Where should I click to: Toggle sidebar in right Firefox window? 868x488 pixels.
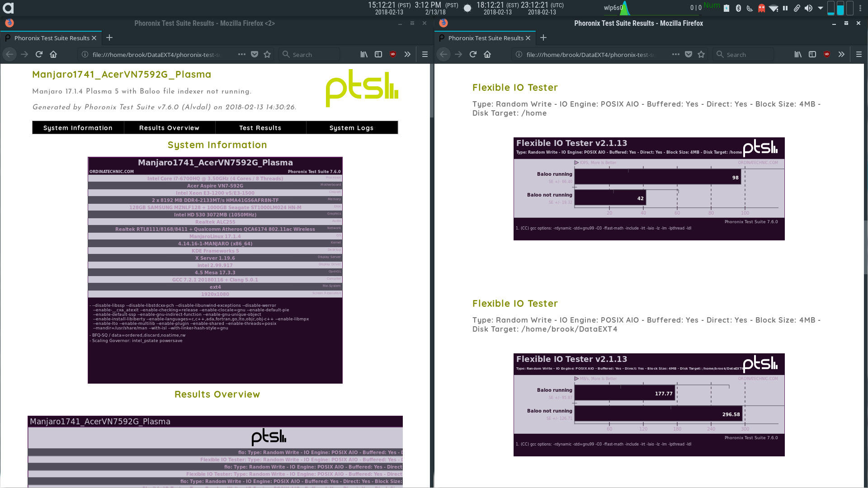pyautogui.click(x=812, y=54)
